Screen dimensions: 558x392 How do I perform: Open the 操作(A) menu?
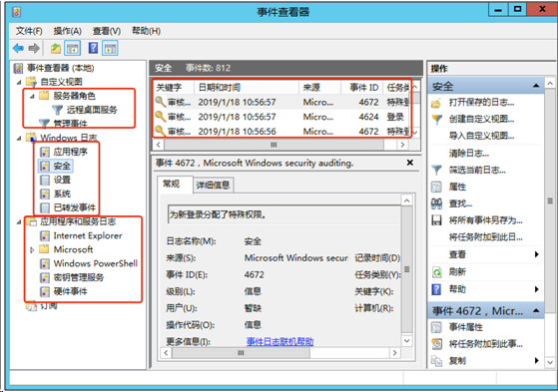click(x=67, y=31)
